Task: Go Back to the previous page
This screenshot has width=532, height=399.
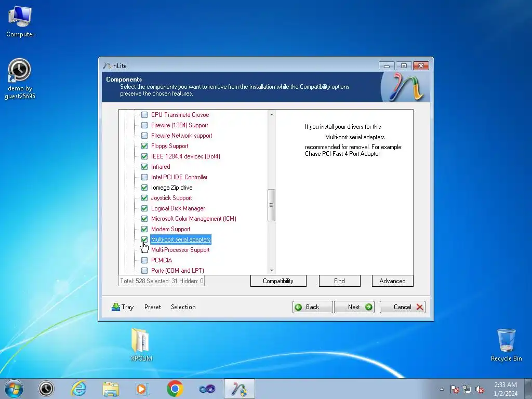Action: [x=312, y=307]
